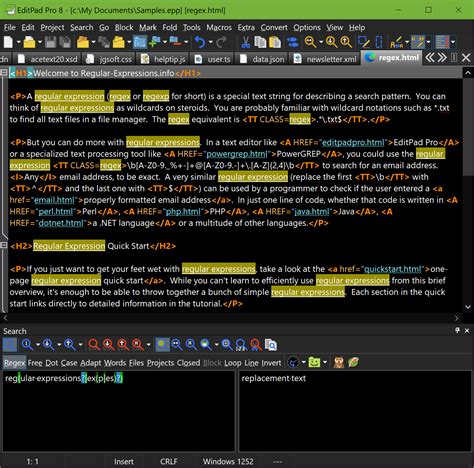Click Replace Current red magnifier icon
The width and height of the screenshot is (474, 468).
94,344
